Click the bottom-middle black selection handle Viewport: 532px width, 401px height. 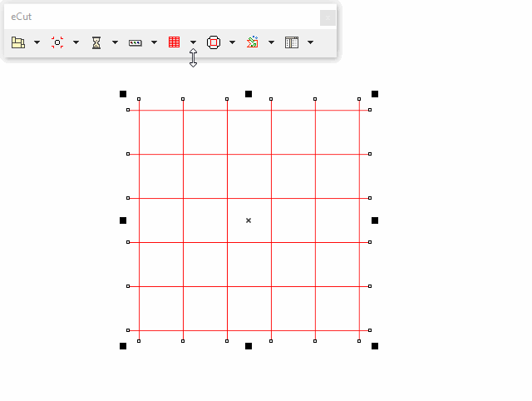click(x=249, y=346)
